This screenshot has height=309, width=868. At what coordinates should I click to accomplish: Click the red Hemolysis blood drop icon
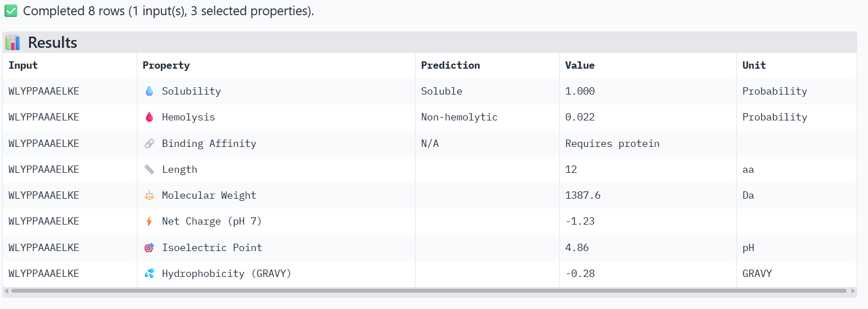pyautogui.click(x=149, y=117)
